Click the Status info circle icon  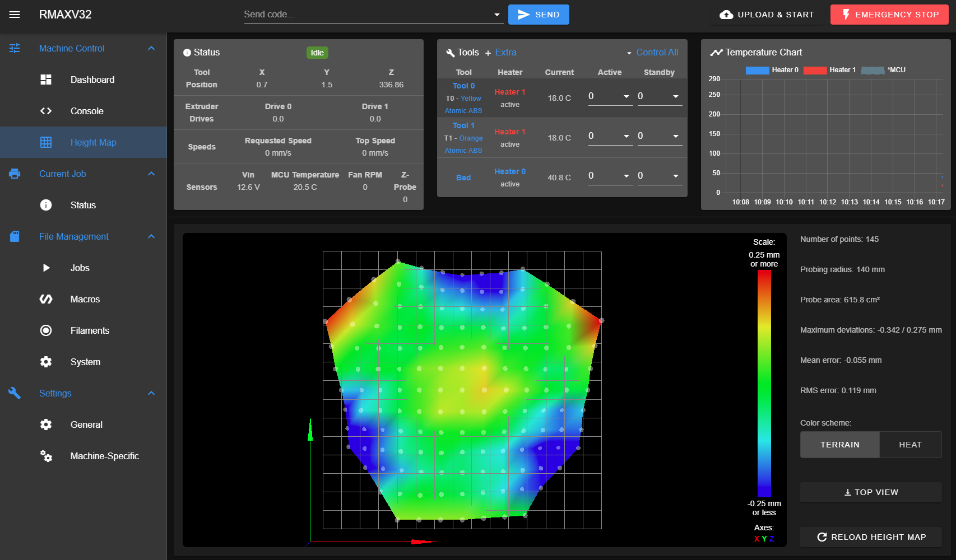coord(46,205)
